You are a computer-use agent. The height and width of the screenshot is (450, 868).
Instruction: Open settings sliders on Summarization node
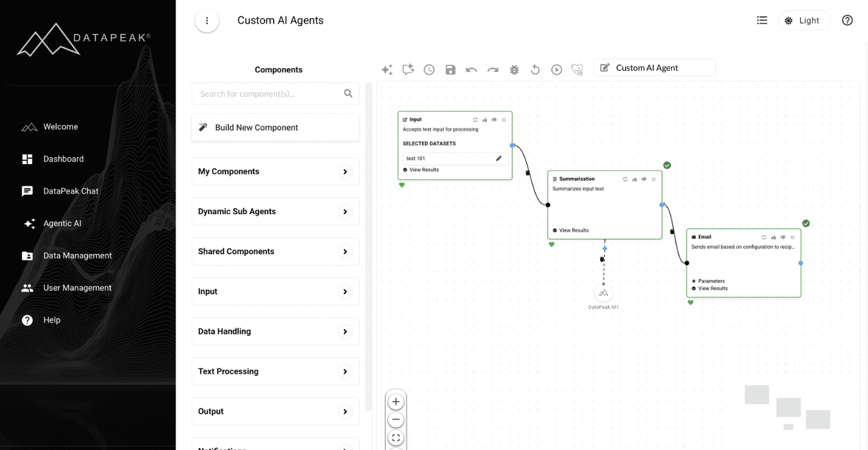point(654,179)
